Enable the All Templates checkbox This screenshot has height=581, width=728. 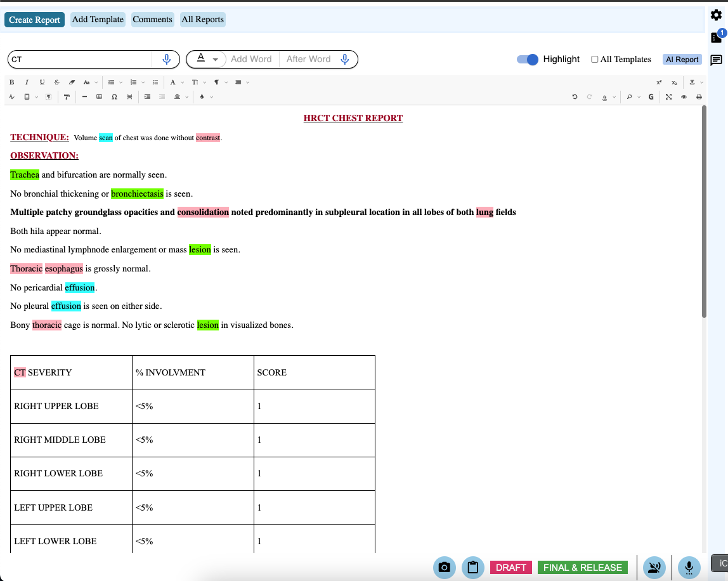click(x=594, y=59)
